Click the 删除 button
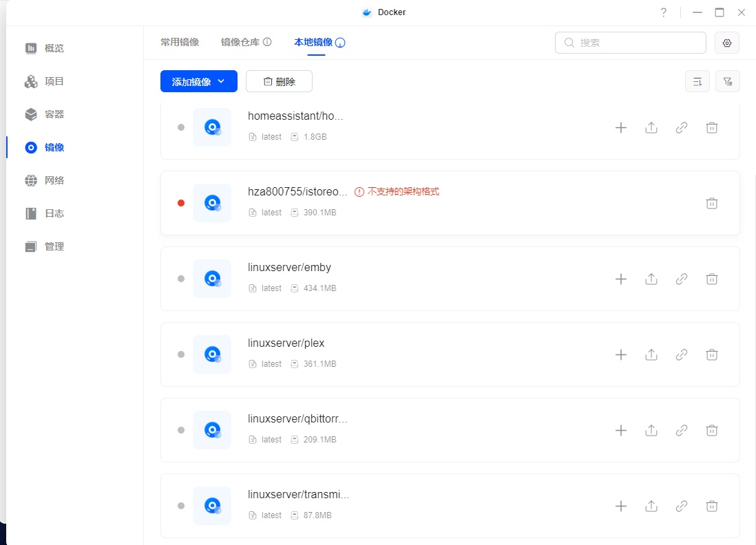Viewport: 756px width, 545px height. point(279,81)
